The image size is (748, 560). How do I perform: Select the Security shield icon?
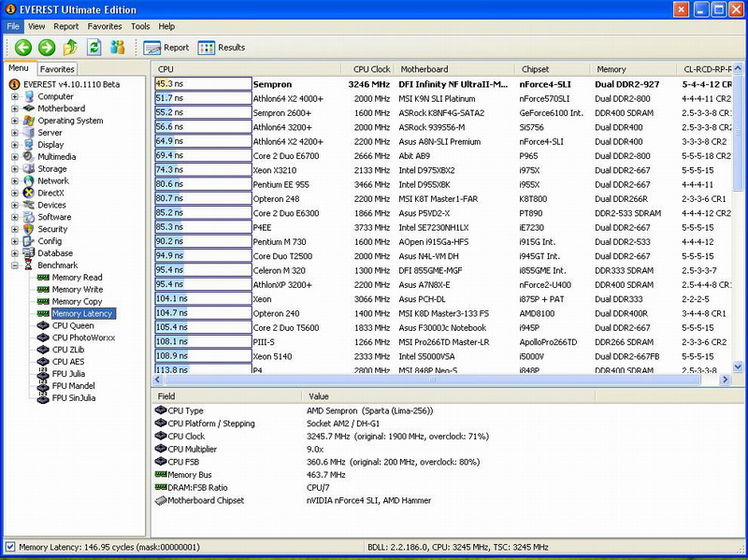(x=29, y=229)
